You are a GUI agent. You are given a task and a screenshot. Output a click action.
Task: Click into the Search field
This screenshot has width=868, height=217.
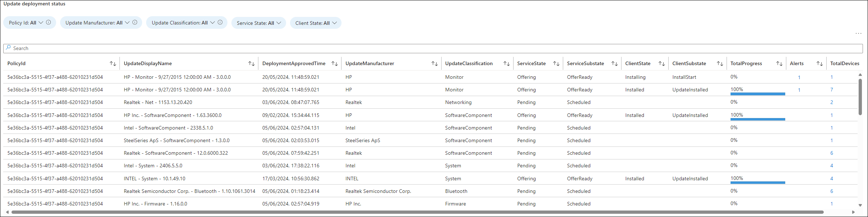(x=432, y=48)
